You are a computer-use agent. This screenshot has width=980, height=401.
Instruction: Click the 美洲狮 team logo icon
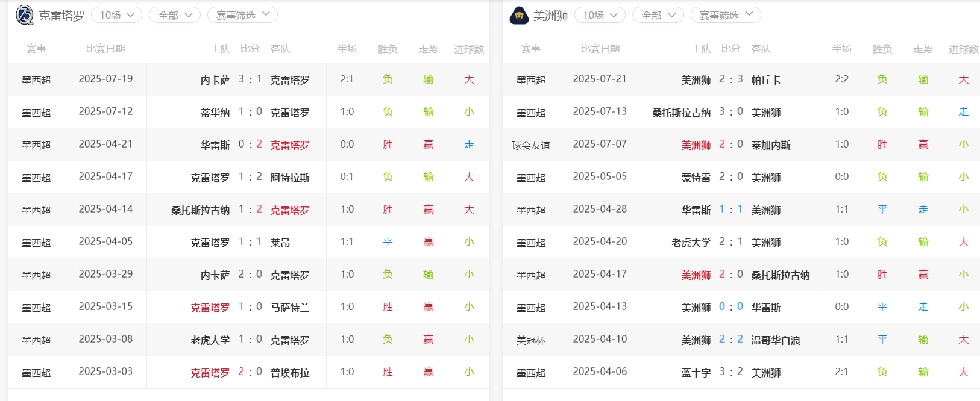519,16
